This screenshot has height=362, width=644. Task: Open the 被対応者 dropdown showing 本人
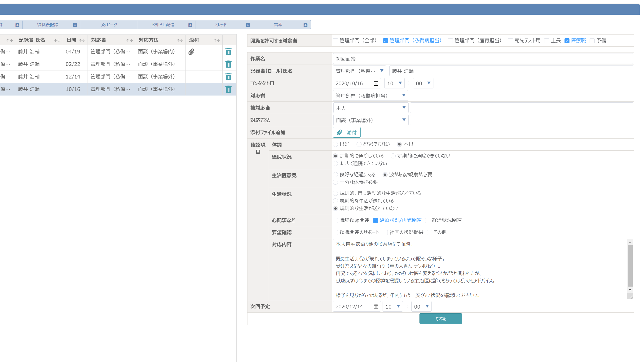(371, 108)
